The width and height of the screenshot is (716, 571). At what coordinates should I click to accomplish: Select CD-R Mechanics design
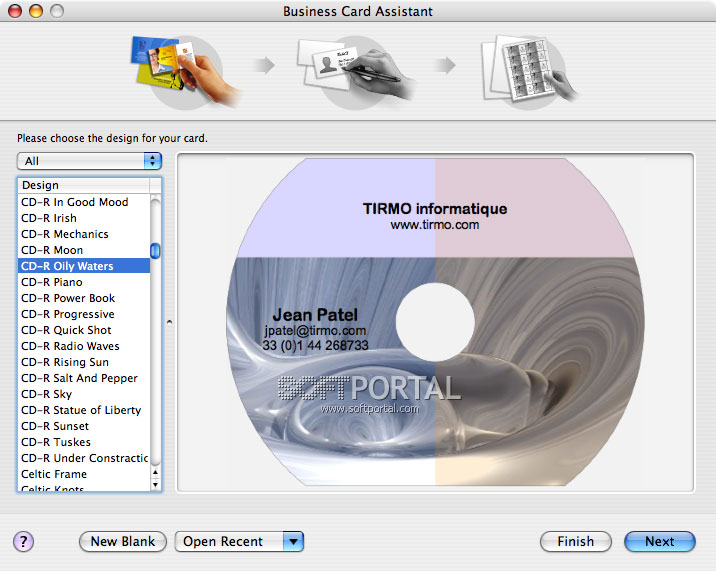[x=84, y=234]
